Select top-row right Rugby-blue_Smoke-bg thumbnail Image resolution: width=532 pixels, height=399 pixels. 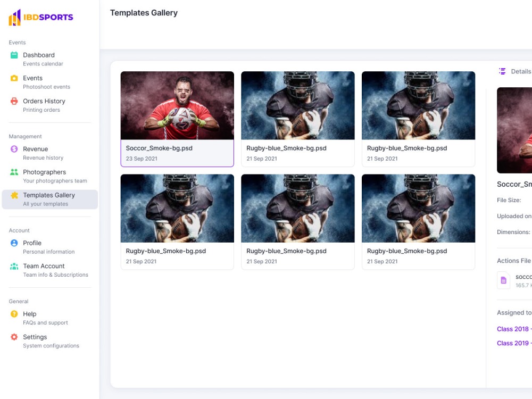tap(418, 105)
